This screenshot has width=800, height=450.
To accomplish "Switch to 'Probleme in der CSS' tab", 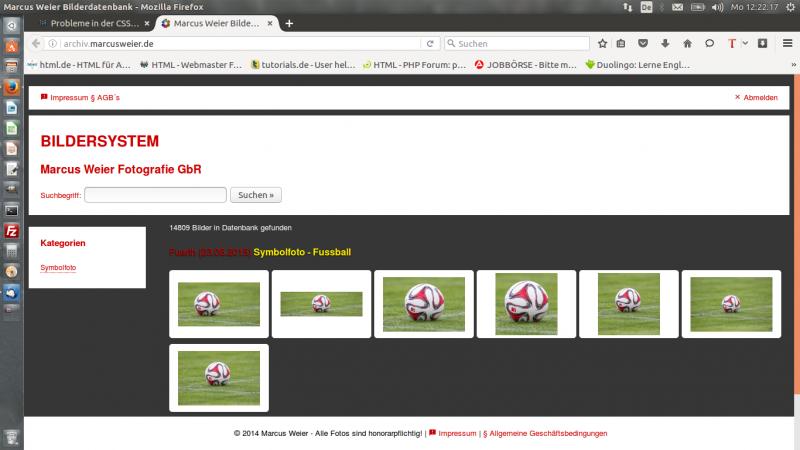I will (88, 23).
